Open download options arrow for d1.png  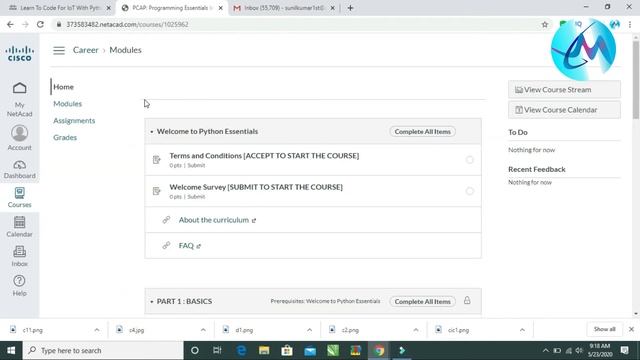point(309,330)
